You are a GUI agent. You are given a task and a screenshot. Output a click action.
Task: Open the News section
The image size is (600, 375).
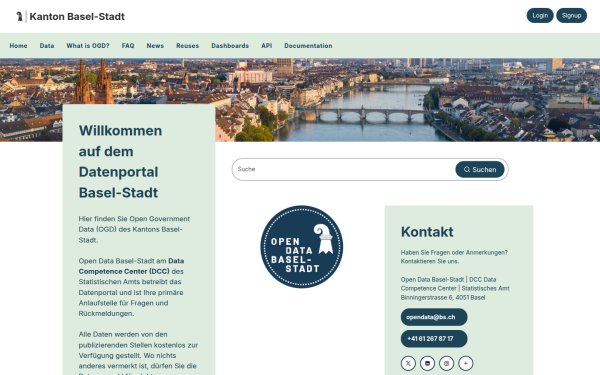(155, 46)
